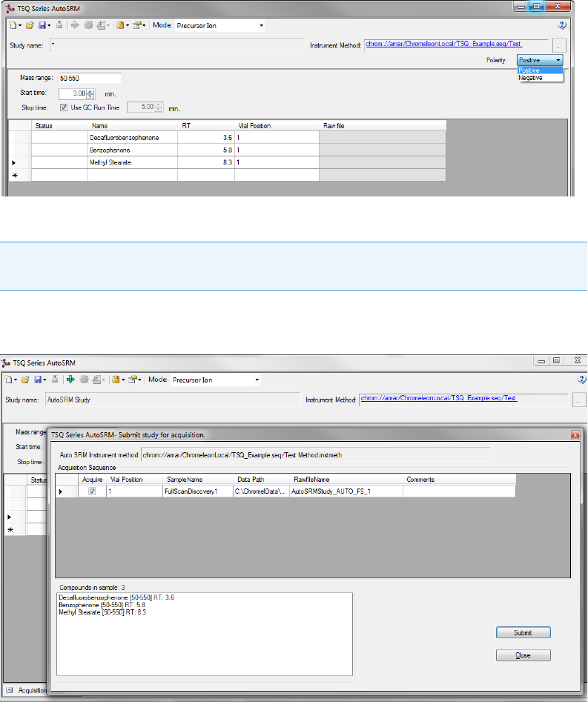Click RT cell 5.8 in compound table
The image size is (588, 702).
pos(206,150)
